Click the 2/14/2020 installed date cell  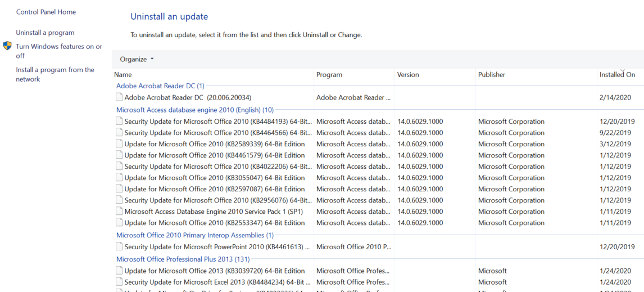click(615, 97)
